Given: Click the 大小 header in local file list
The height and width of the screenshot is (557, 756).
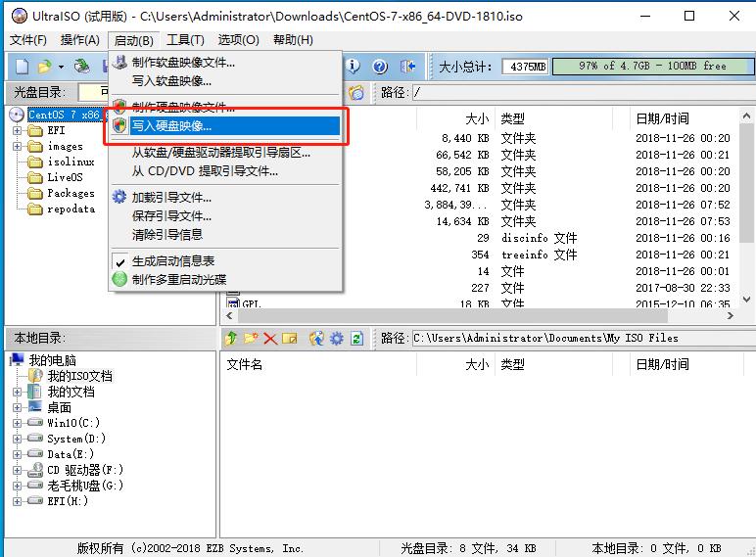Looking at the screenshot, I should pyautogui.click(x=476, y=365).
